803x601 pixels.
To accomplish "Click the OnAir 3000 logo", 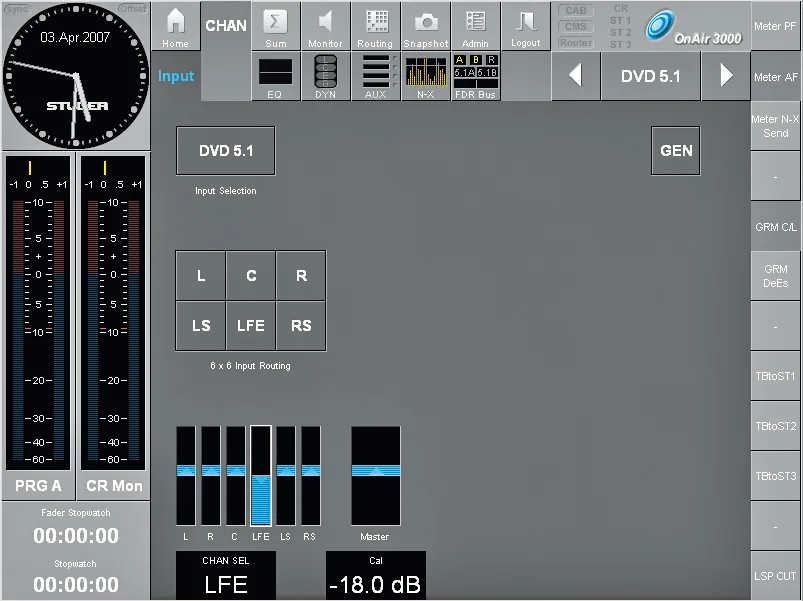I will click(694, 27).
